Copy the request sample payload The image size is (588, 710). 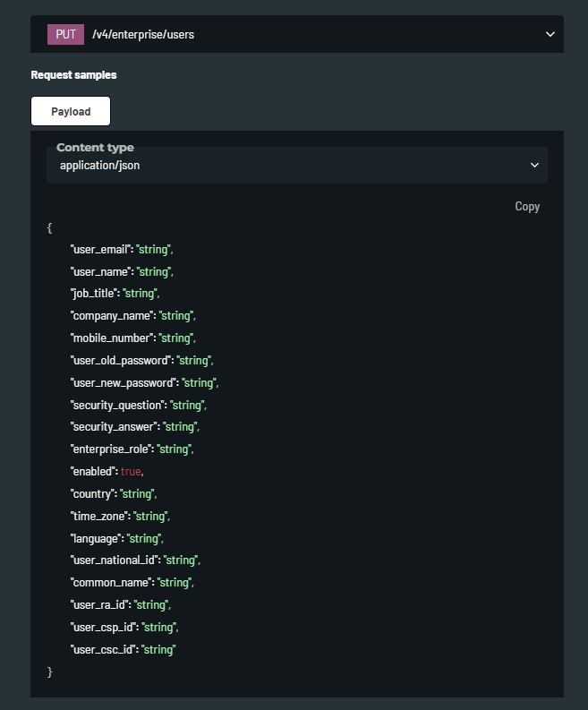(x=527, y=207)
